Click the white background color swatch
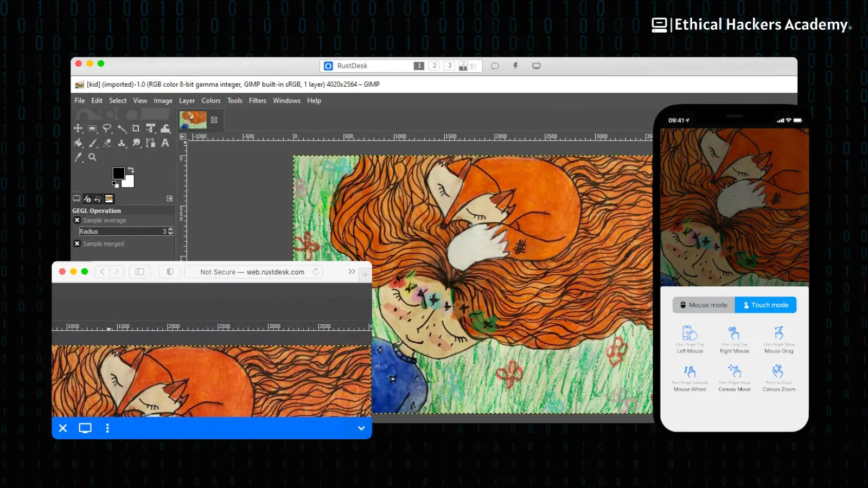Viewport: 868px width, 488px height. (x=129, y=182)
